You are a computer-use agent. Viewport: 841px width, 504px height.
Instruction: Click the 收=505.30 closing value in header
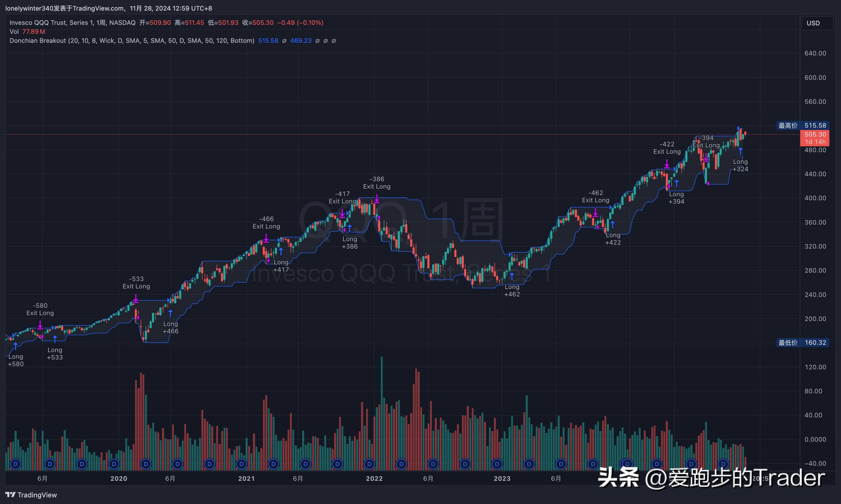[x=258, y=23]
